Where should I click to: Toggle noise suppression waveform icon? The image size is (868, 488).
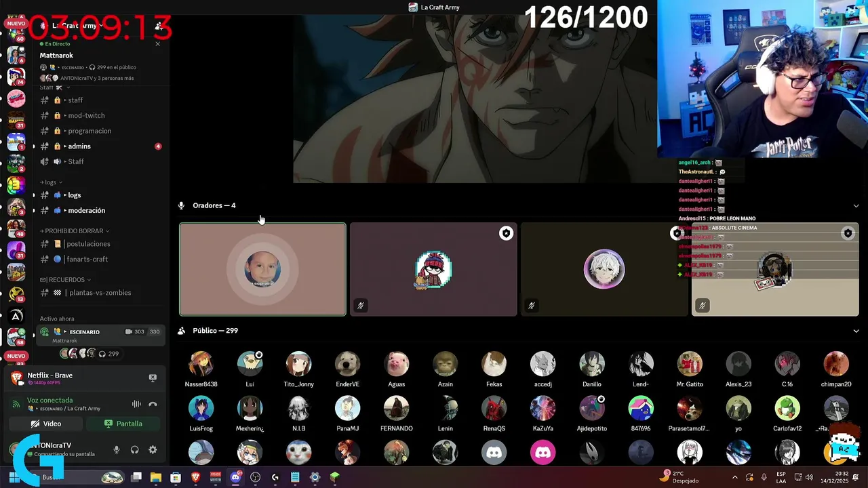pos(136,404)
